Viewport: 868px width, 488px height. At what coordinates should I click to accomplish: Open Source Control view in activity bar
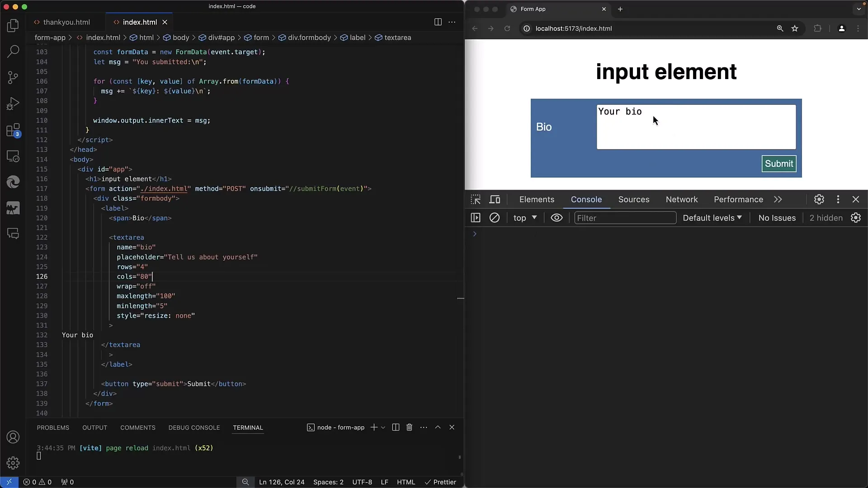[x=13, y=77]
